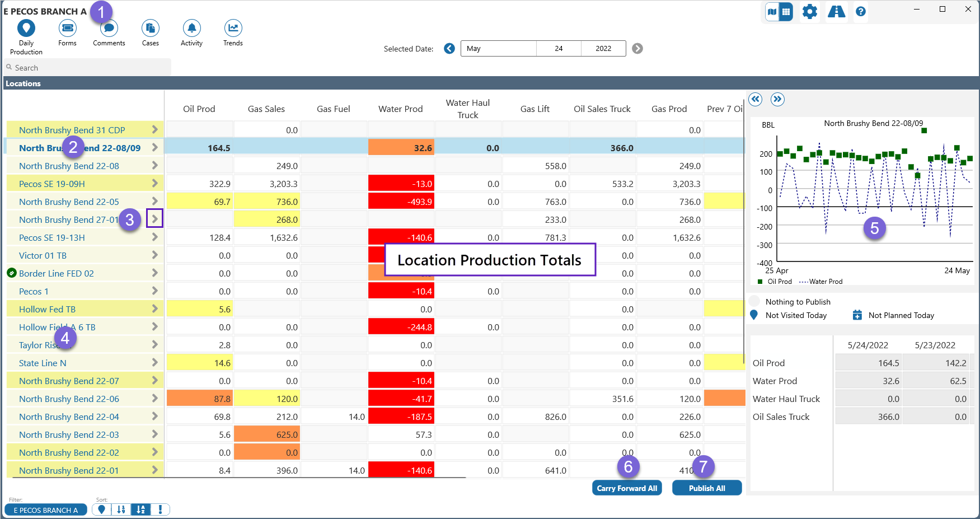Open help with the question mark icon

coord(861,12)
